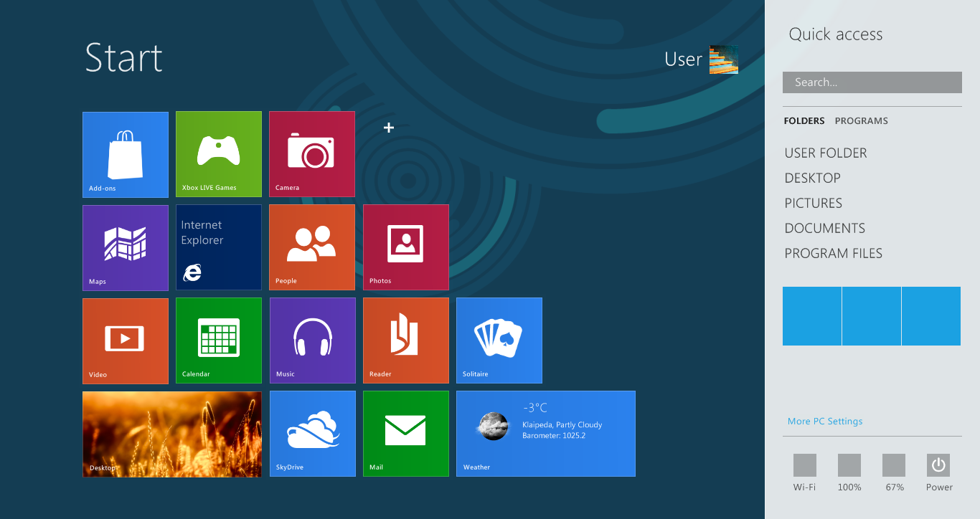Open USER FOLDER in Quick access
The height and width of the screenshot is (519, 980).
pos(826,153)
